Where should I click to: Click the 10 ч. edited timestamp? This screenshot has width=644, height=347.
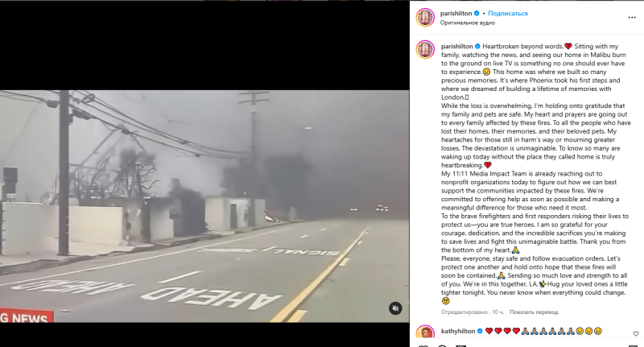coord(497,312)
